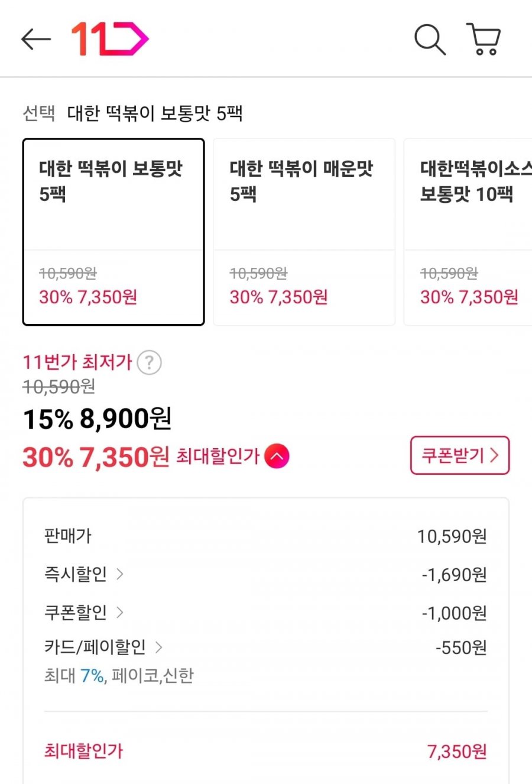Click the 즉시할인 label
The width and height of the screenshot is (532, 784).
(76, 574)
